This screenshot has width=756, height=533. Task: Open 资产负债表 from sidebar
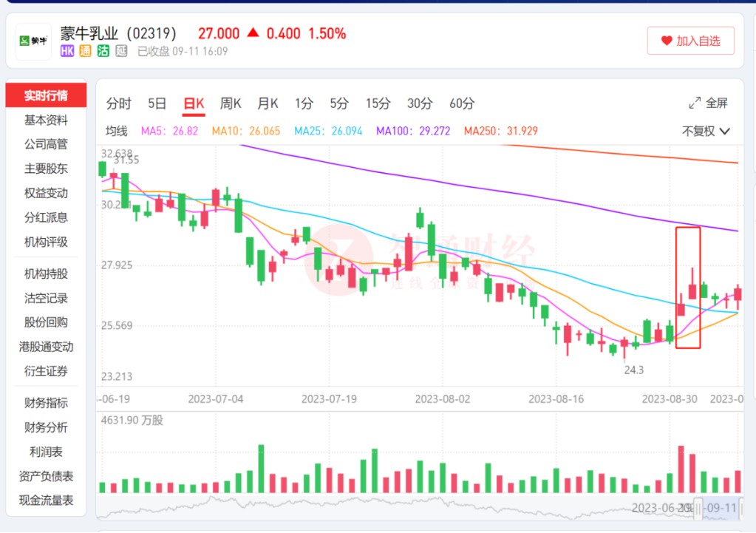(46, 476)
